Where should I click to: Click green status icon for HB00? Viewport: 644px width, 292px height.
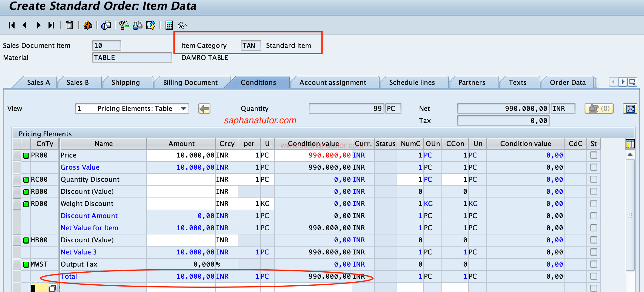[26, 240]
